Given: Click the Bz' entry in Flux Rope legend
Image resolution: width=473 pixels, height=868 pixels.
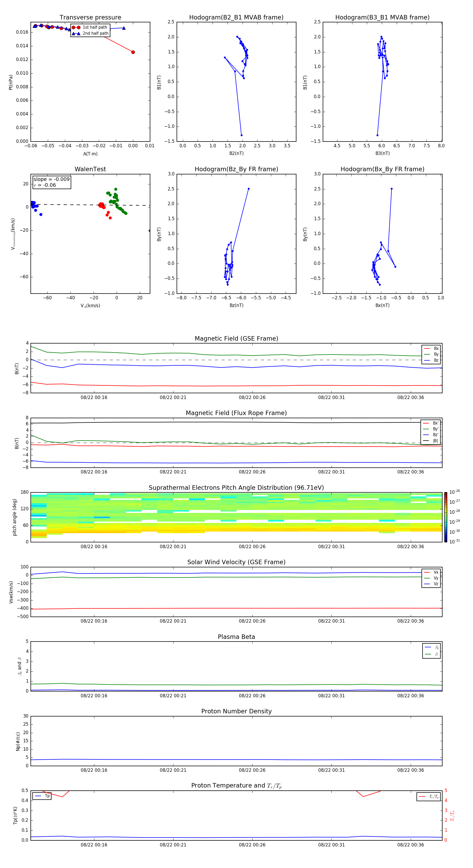Looking at the screenshot, I should pyautogui.click(x=431, y=435).
